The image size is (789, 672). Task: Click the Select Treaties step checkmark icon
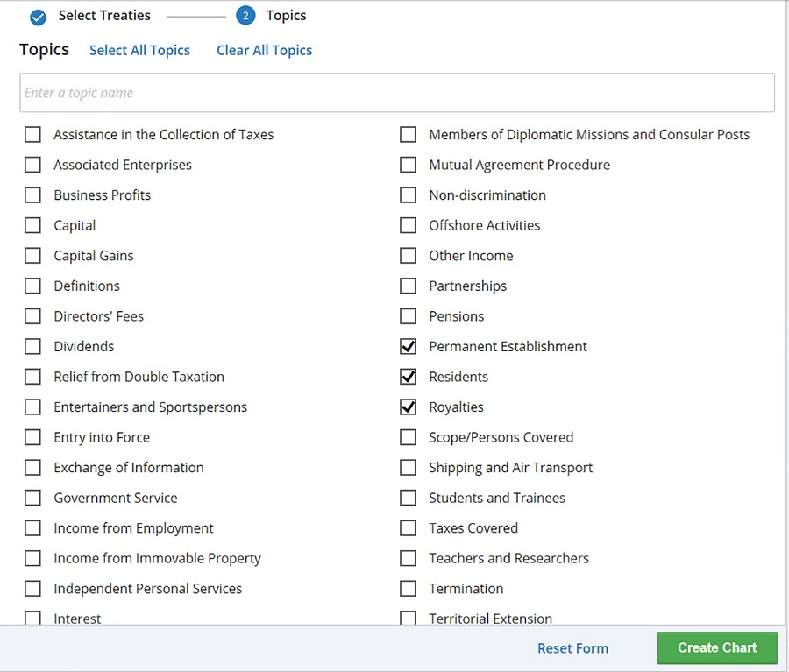click(x=38, y=17)
